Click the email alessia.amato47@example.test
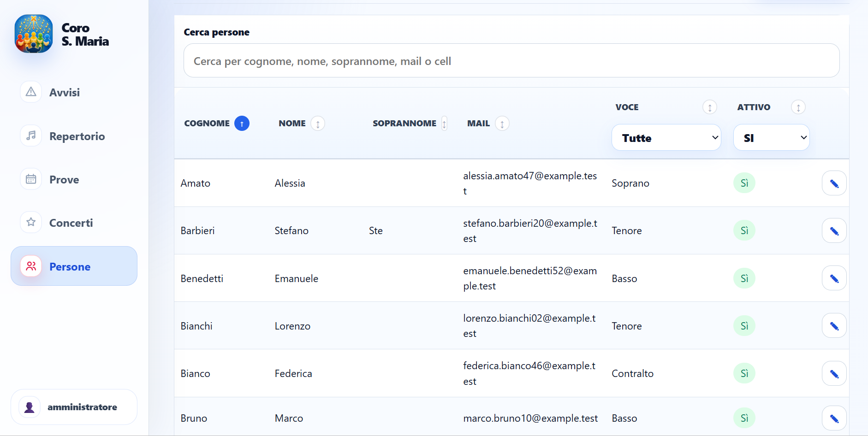The width and height of the screenshot is (868, 436). point(530,183)
